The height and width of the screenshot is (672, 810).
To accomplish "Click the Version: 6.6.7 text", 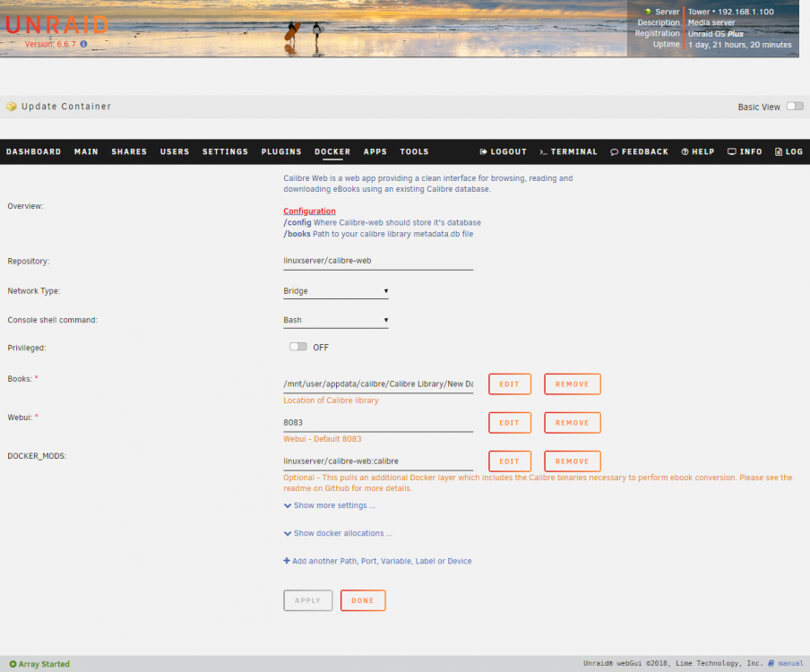I will pyautogui.click(x=50, y=45).
